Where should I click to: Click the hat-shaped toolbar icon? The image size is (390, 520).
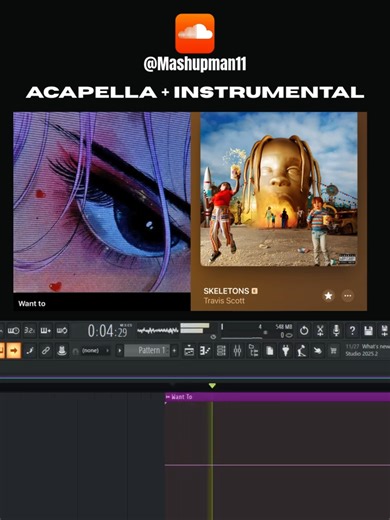62,351
